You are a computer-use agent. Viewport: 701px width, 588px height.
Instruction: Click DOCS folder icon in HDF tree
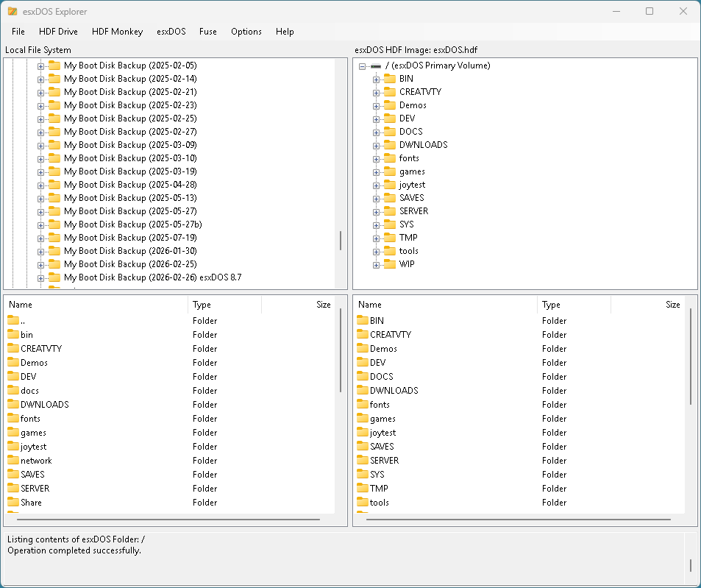(x=390, y=132)
